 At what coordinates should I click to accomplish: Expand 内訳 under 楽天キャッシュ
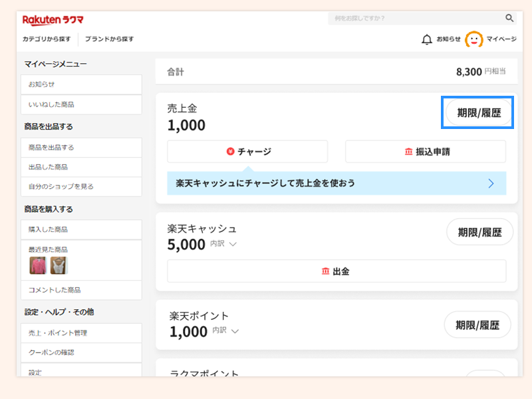point(223,244)
